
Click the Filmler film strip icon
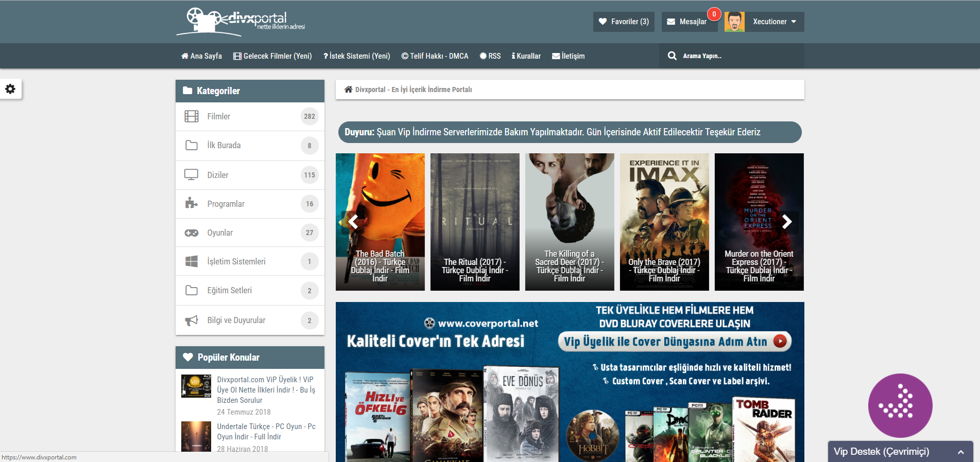(192, 116)
